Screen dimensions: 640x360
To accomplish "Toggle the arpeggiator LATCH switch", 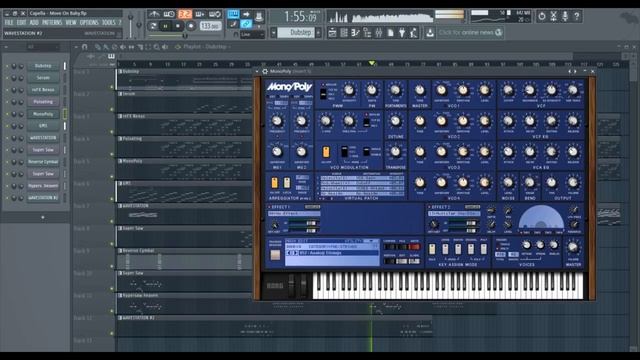I will click(x=287, y=182).
